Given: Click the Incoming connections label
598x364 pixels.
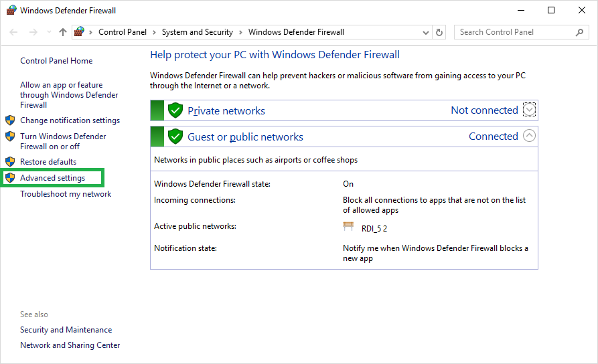Looking at the screenshot, I should 194,200.
